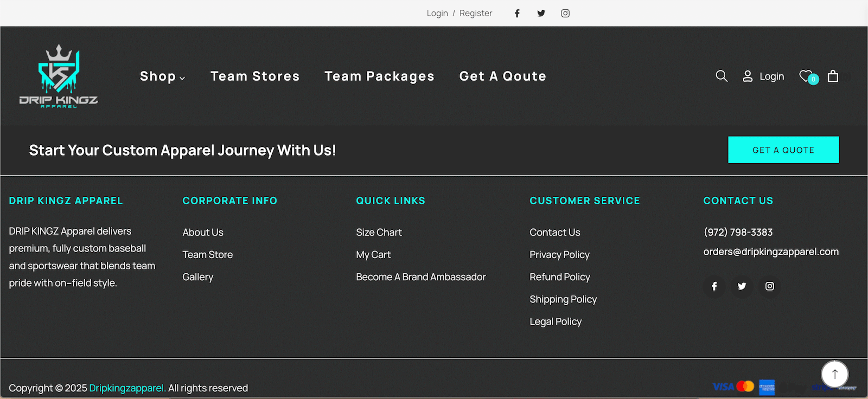The image size is (868, 399).
Task: Click the user account icon
Action: (748, 76)
